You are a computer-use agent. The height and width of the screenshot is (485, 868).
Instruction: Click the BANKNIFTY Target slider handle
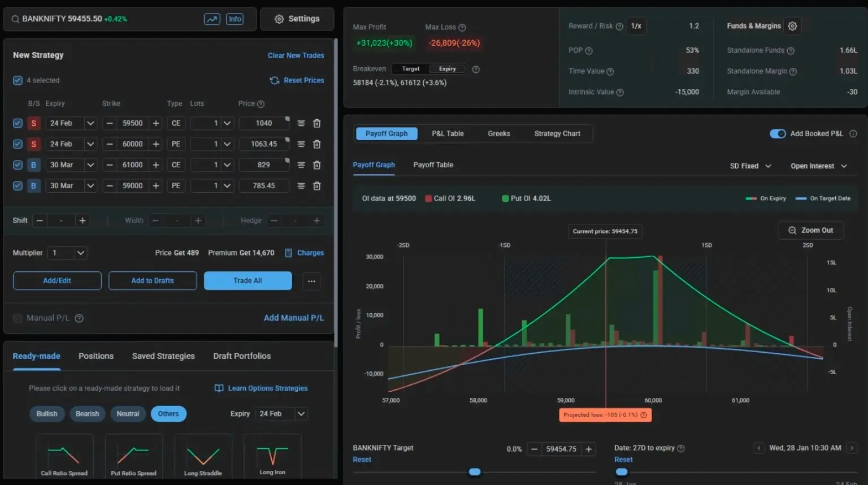click(x=475, y=471)
